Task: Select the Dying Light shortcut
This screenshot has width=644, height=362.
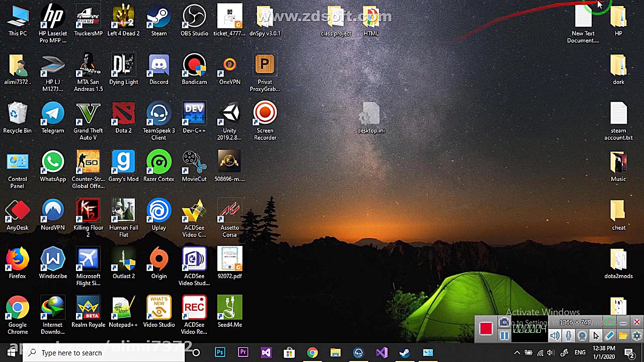Action: (123, 69)
